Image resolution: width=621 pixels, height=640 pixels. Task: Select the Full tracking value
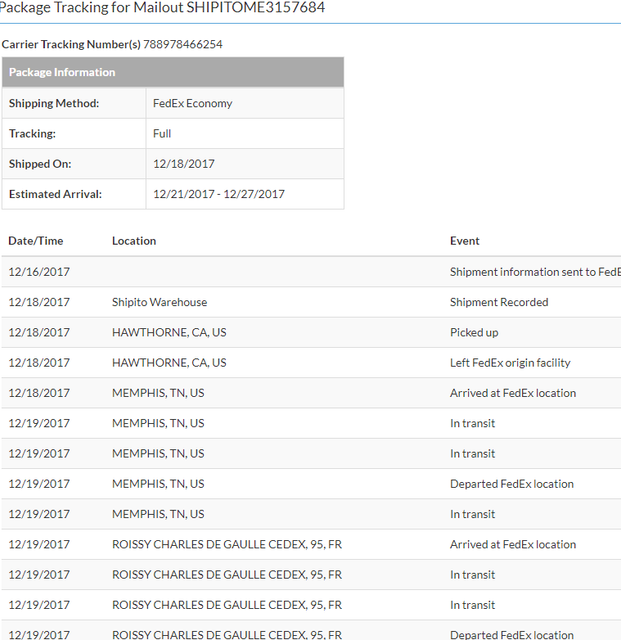click(162, 133)
